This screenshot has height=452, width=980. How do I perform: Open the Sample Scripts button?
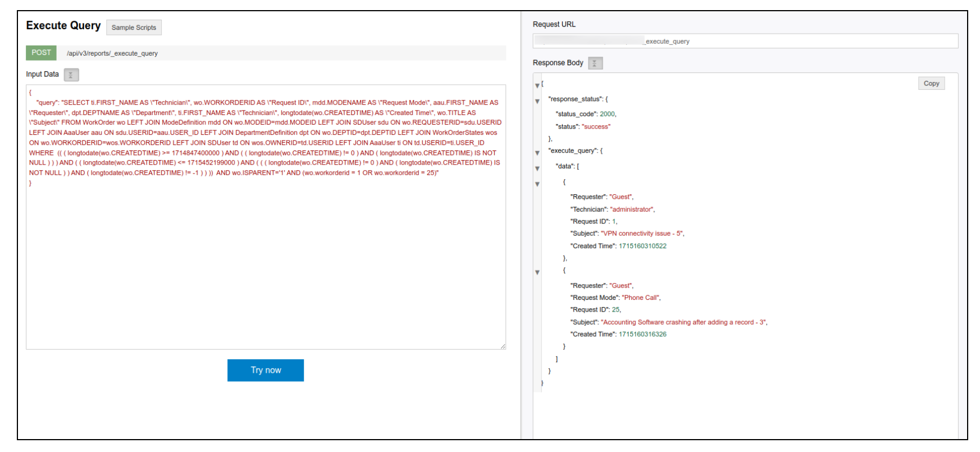(x=134, y=28)
